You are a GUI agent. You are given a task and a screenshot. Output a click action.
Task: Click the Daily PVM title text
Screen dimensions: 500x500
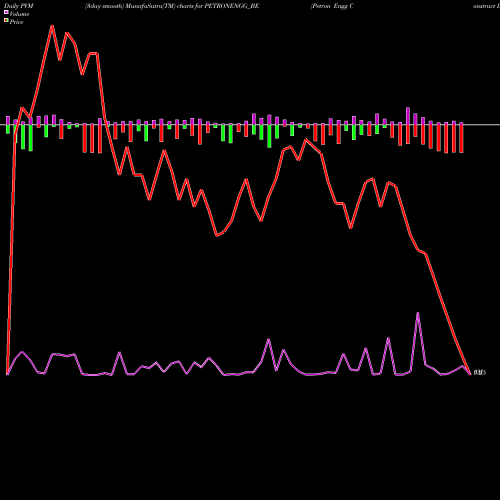coord(19,6)
